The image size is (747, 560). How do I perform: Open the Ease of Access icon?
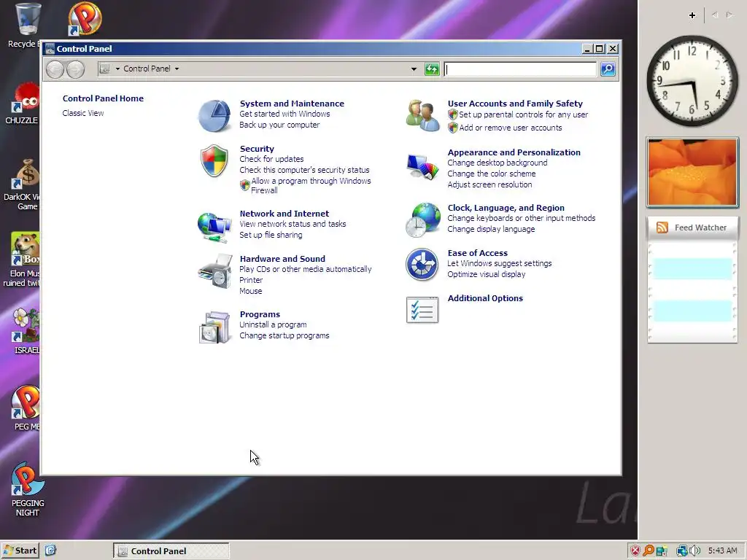(422, 264)
